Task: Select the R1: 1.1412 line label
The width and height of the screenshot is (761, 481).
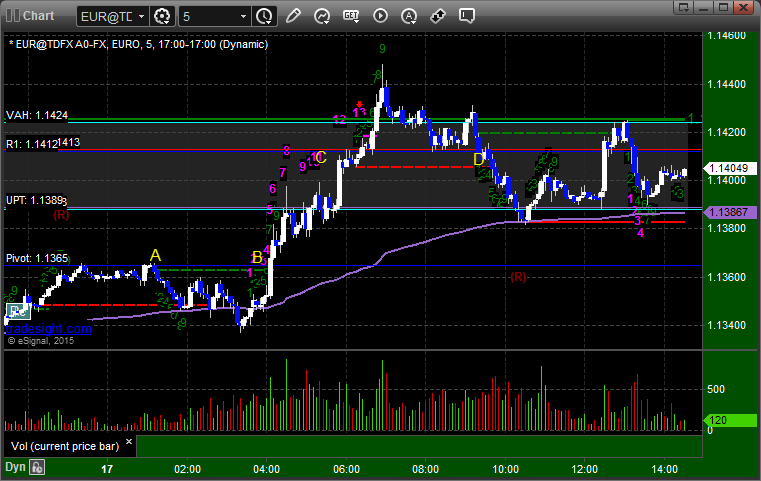Action: (32, 144)
